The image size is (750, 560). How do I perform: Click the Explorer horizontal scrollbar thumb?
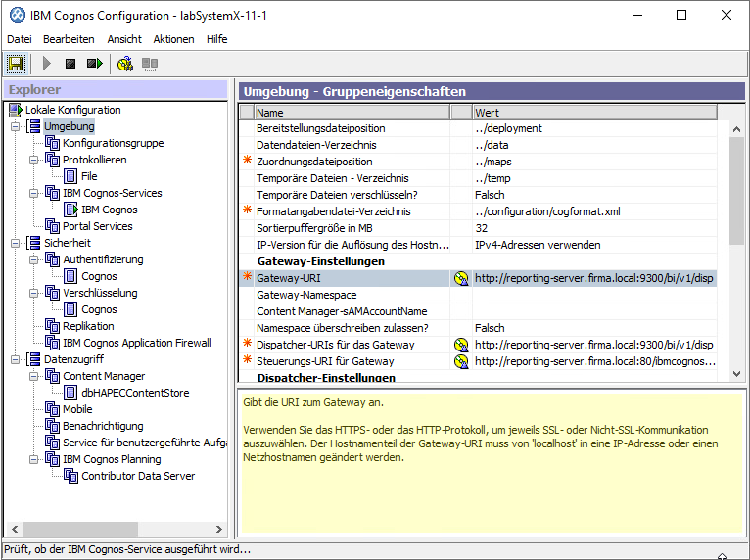(x=80, y=529)
